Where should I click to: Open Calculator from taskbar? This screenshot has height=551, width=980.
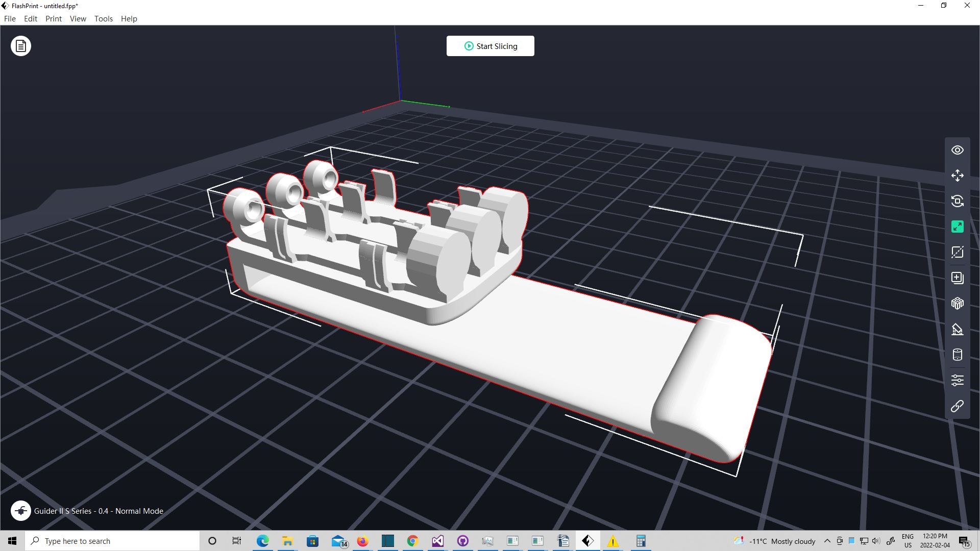coord(641,541)
